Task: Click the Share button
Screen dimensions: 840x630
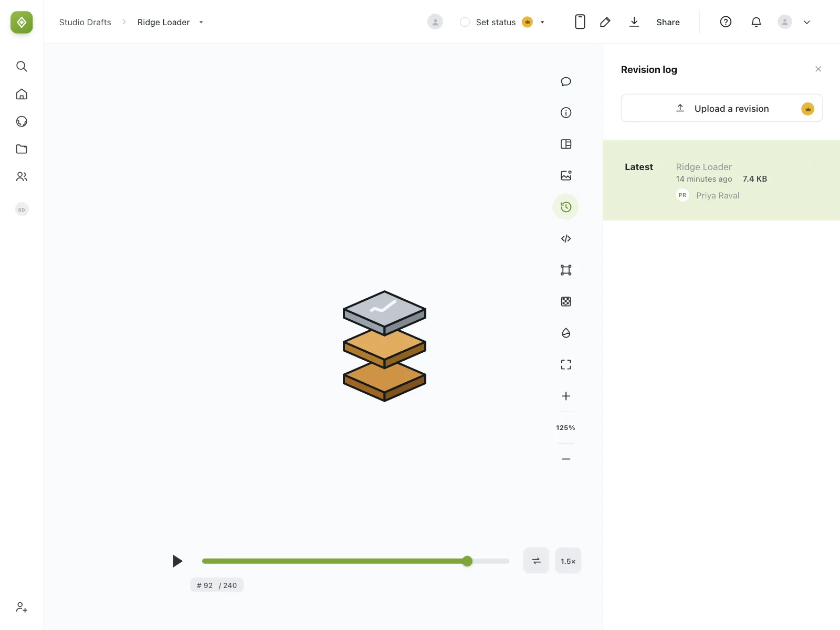Action: coord(668,22)
